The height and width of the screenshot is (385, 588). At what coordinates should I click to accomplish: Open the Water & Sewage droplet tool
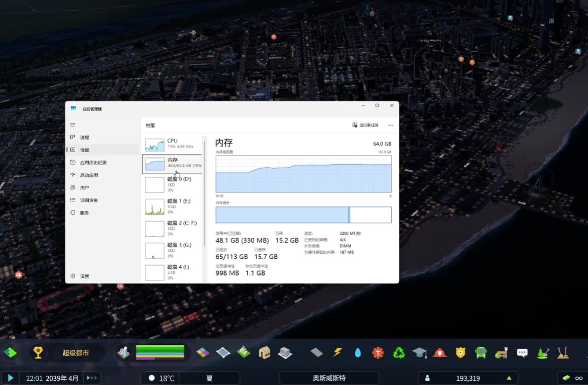(x=358, y=352)
